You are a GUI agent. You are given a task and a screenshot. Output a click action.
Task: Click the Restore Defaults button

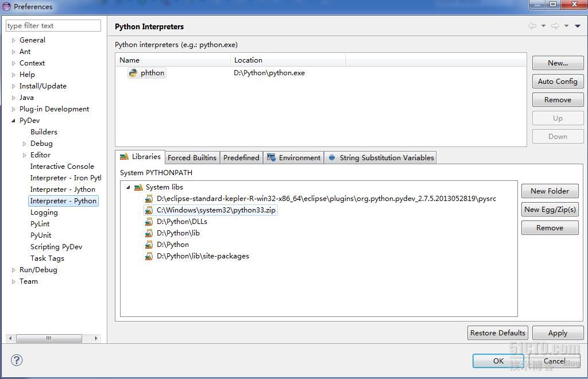point(498,333)
